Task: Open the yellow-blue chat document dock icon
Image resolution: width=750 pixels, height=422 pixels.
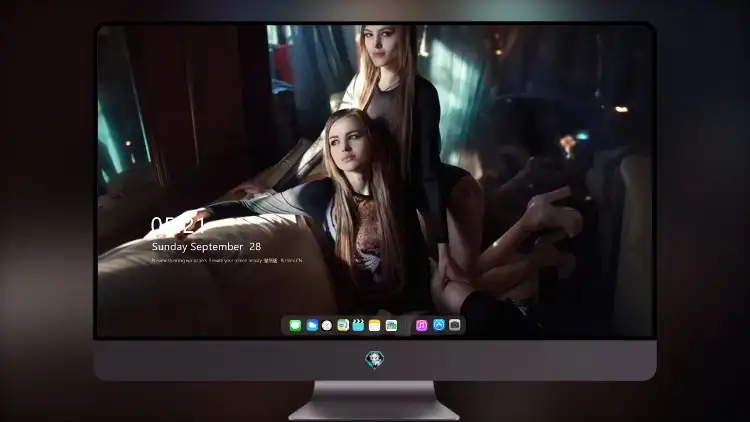Action: (x=343, y=326)
